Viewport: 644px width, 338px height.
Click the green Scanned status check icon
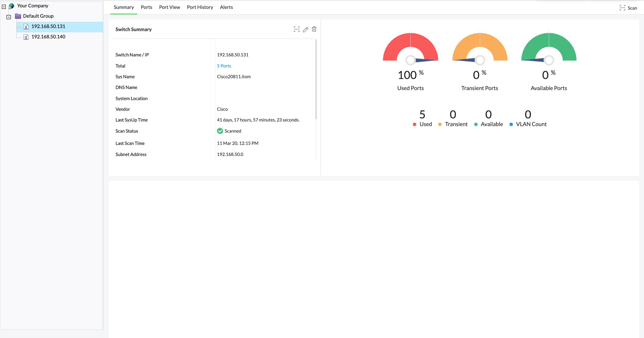pos(220,131)
